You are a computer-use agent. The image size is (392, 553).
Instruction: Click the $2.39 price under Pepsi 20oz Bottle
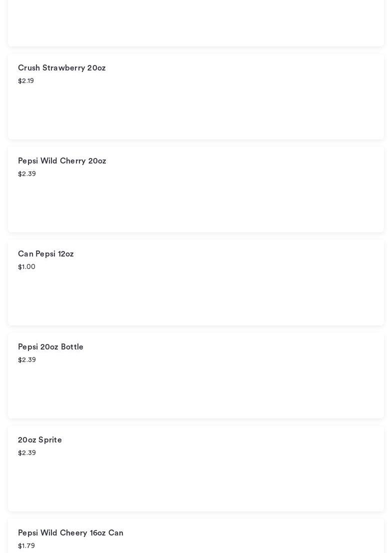click(27, 360)
